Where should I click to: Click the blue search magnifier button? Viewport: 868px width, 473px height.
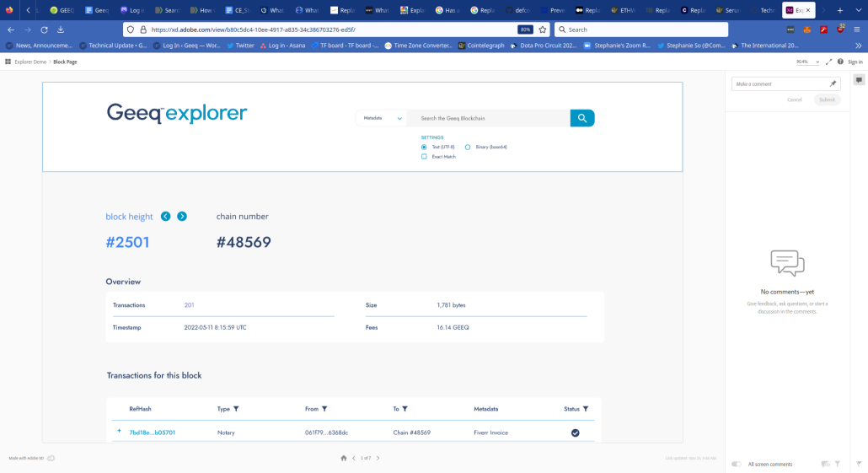pyautogui.click(x=581, y=118)
